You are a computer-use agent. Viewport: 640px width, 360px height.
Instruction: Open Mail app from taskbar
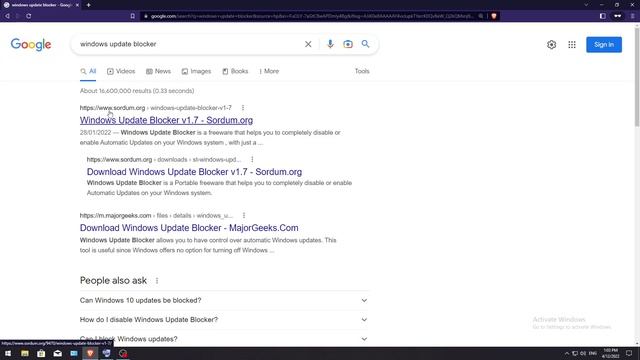point(58,353)
